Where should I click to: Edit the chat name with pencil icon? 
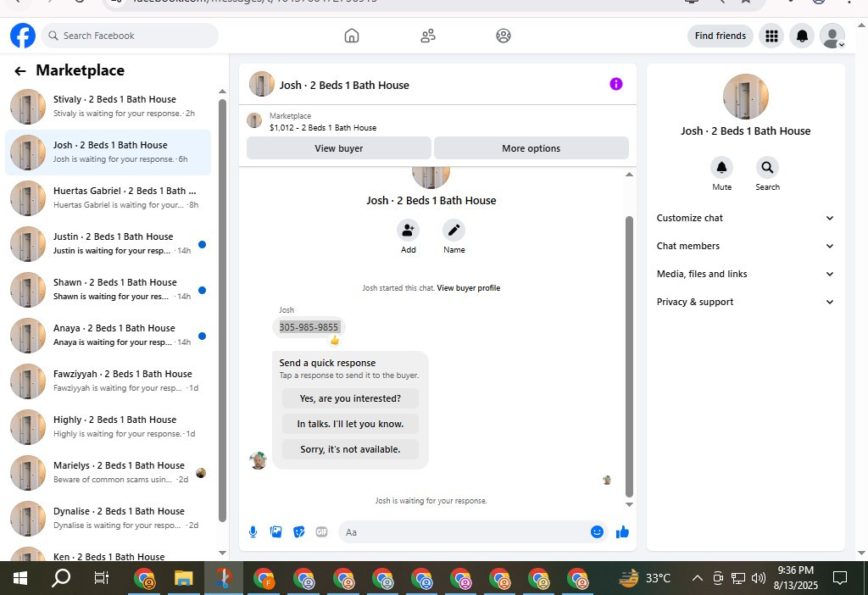pyautogui.click(x=454, y=231)
